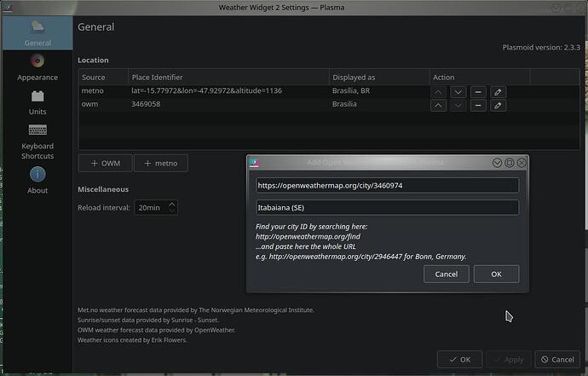Adjust the Reload interval spinbox arrows
The image size is (588, 376).
172,207
